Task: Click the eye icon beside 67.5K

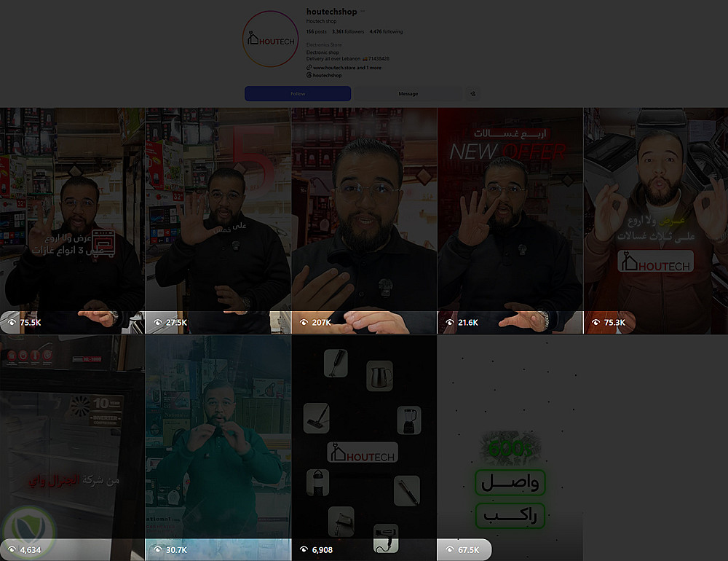Action: (x=450, y=549)
